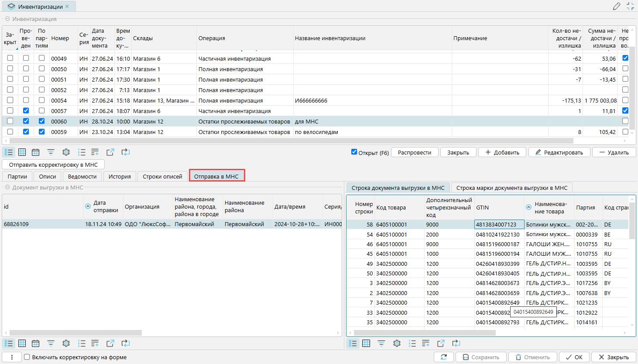638x364 pixels.
Task: Click the calendar icon in the top inventory toolbar
Action: click(35, 152)
